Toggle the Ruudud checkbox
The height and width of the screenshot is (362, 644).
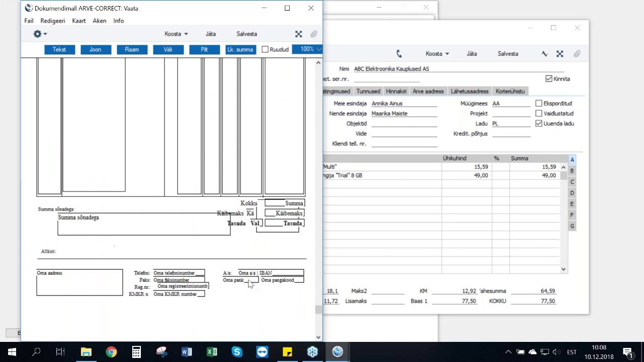coord(265,49)
